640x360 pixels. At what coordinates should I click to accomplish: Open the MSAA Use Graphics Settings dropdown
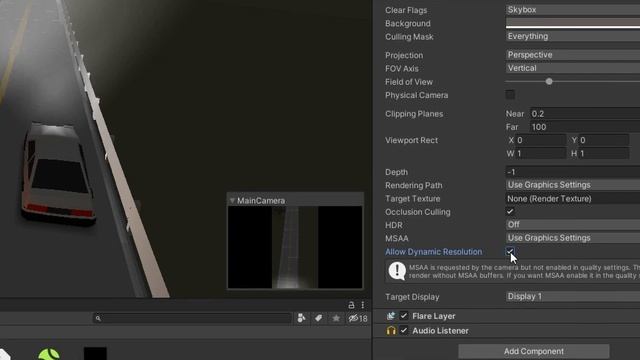pos(573,238)
